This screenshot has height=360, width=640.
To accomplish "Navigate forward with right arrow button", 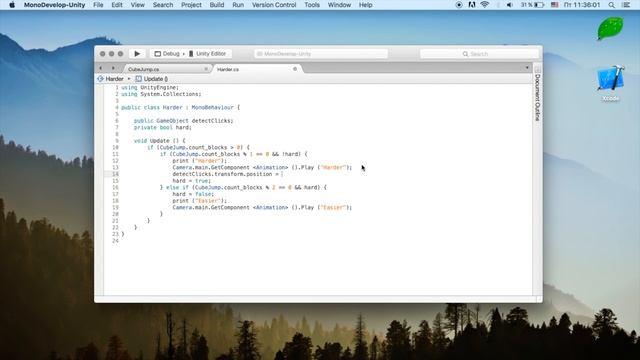I will [x=113, y=68].
